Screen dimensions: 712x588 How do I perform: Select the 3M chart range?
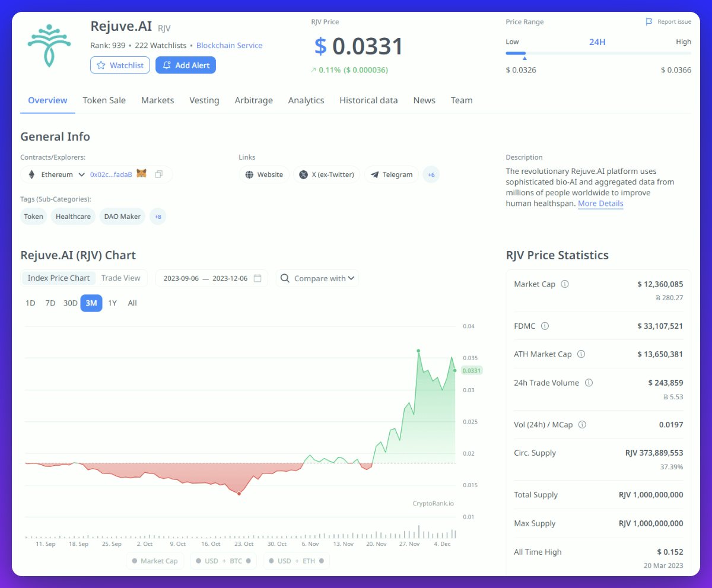pyautogui.click(x=91, y=303)
